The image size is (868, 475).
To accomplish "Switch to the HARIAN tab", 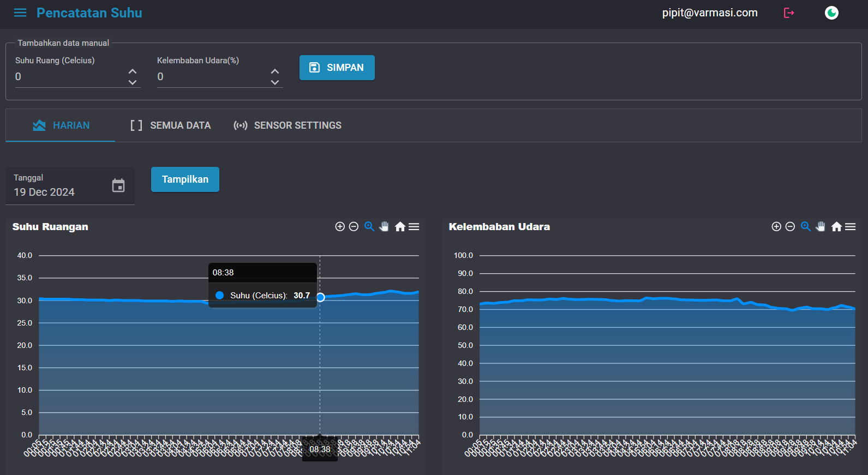I will (61, 125).
